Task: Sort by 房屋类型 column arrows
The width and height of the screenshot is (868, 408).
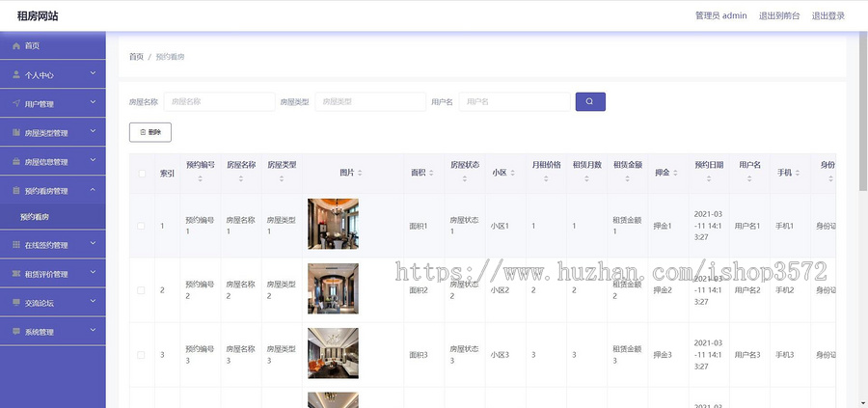Action: coord(282,178)
